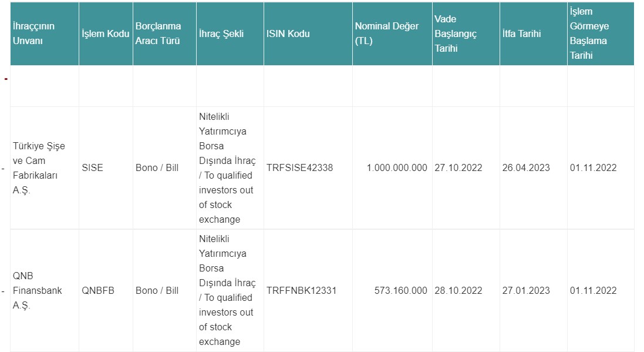The height and width of the screenshot is (352, 644).
Task: Click the İşlem Görmeye Başlama Tarihi header
Action: pyautogui.click(x=601, y=33)
